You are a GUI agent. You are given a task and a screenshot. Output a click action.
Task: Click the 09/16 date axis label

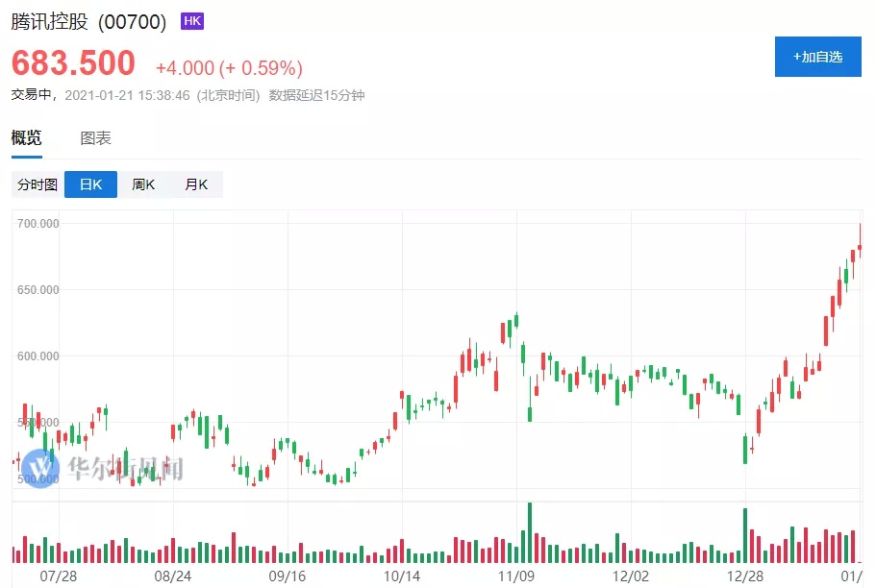(x=288, y=576)
